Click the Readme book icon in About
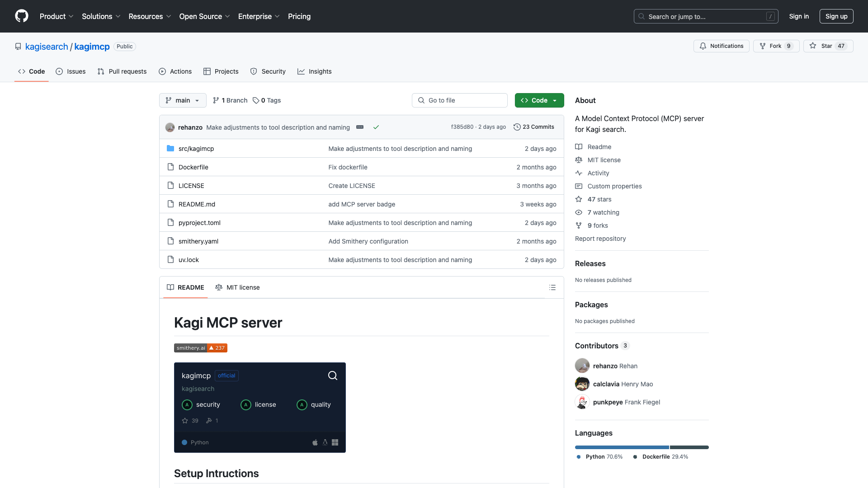This screenshot has width=868, height=488. click(579, 146)
